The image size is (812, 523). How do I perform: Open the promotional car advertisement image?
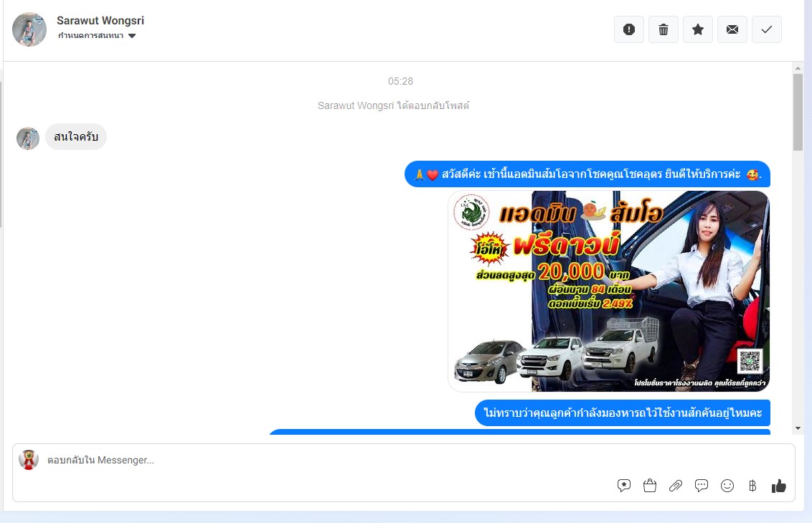tap(608, 291)
